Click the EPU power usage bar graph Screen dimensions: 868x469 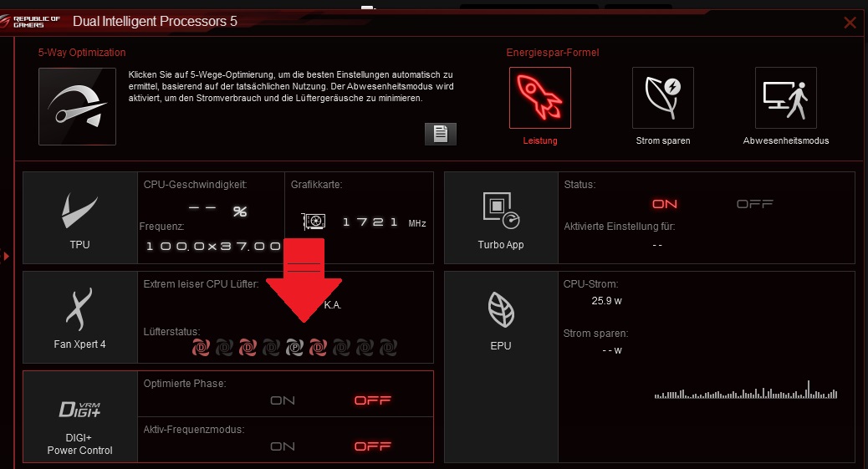point(746,390)
